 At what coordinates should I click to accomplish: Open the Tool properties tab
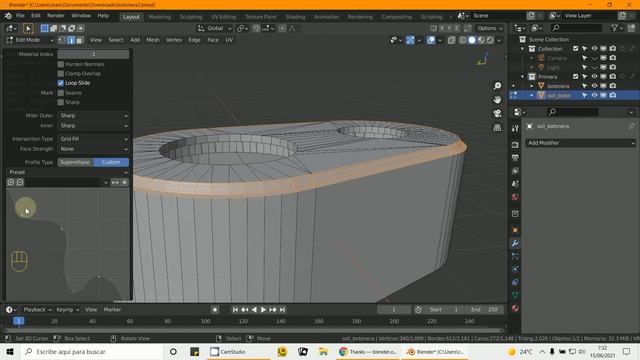[x=515, y=128]
